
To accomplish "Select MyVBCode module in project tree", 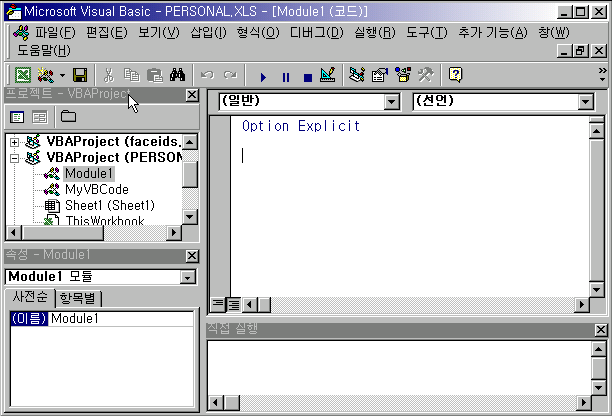I will pyautogui.click(x=97, y=189).
